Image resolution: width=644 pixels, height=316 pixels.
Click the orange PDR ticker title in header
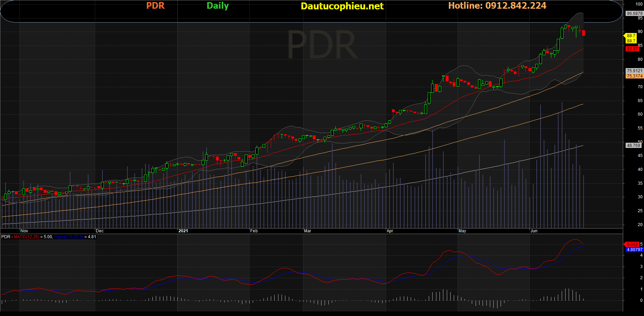[155, 6]
